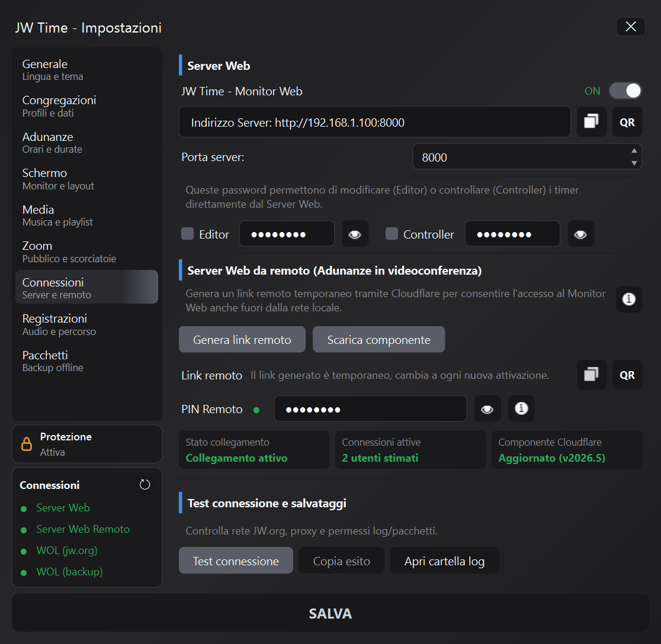Click Aggiornato (v2026.5) Cloudflare status
This screenshot has height=644, width=661.
pos(551,458)
